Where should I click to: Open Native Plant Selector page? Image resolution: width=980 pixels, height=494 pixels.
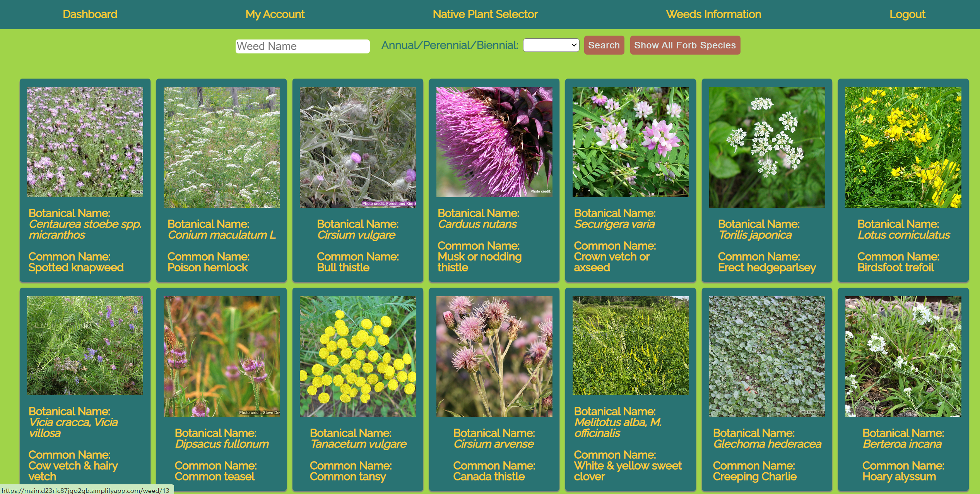(x=485, y=14)
